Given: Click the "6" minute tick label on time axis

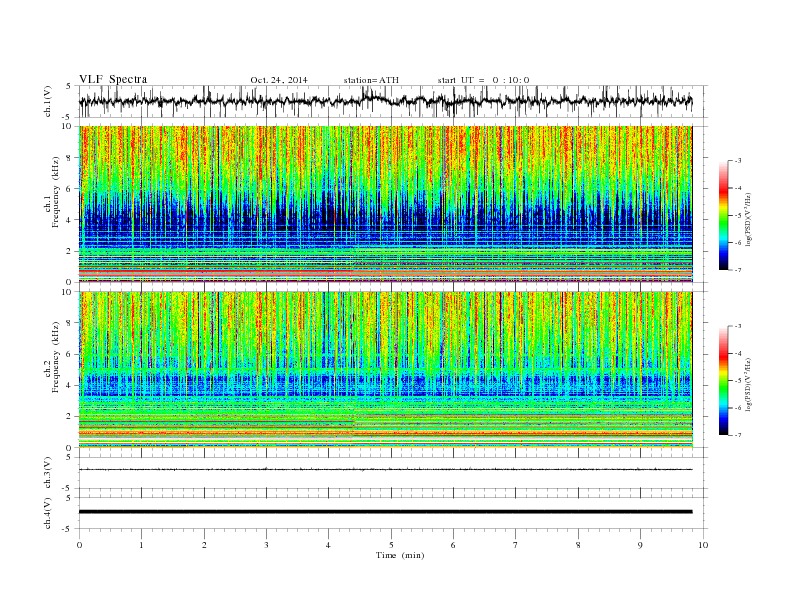Looking at the screenshot, I should pyautogui.click(x=453, y=545).
